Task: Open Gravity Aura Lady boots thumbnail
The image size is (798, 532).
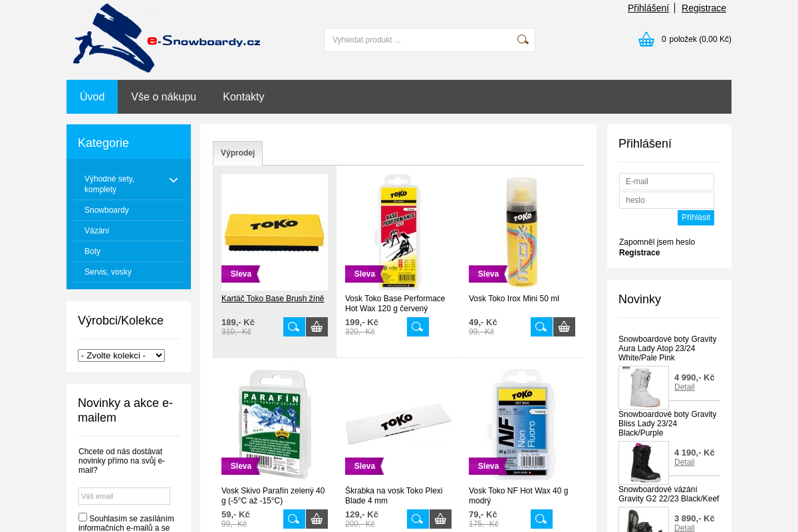Action: [x=644, y=388]
